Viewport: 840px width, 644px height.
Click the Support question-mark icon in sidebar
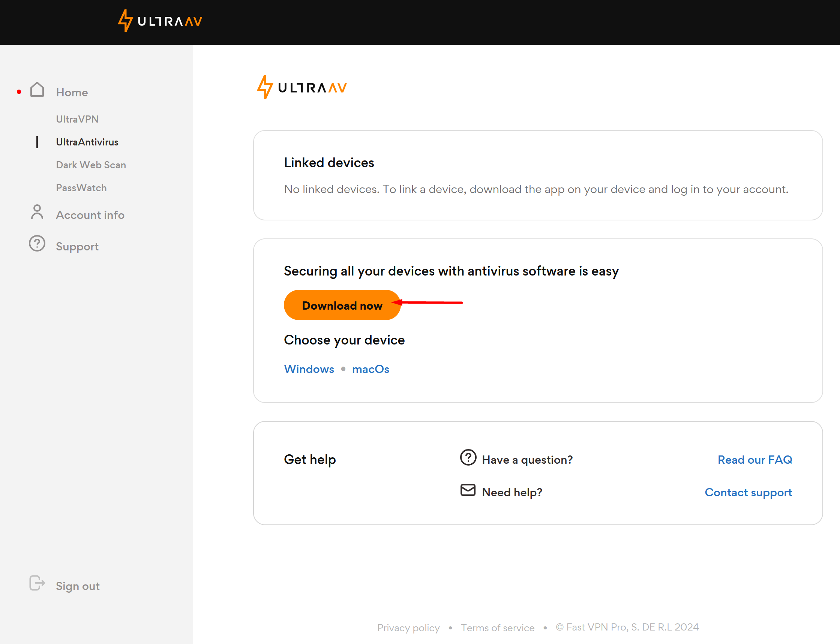point(37,243)
